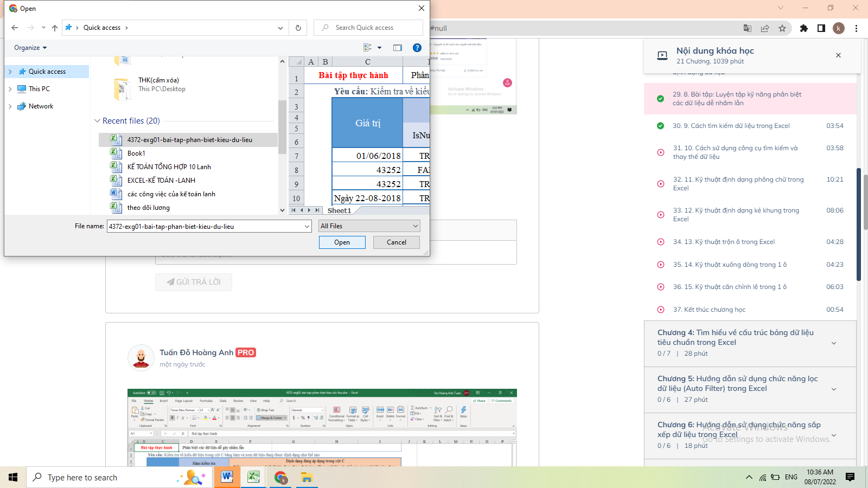Open lesson 30 Cách tìm kiếm dữ liệu
Screen dimensions: 868x488
click(x=750, y=126)
